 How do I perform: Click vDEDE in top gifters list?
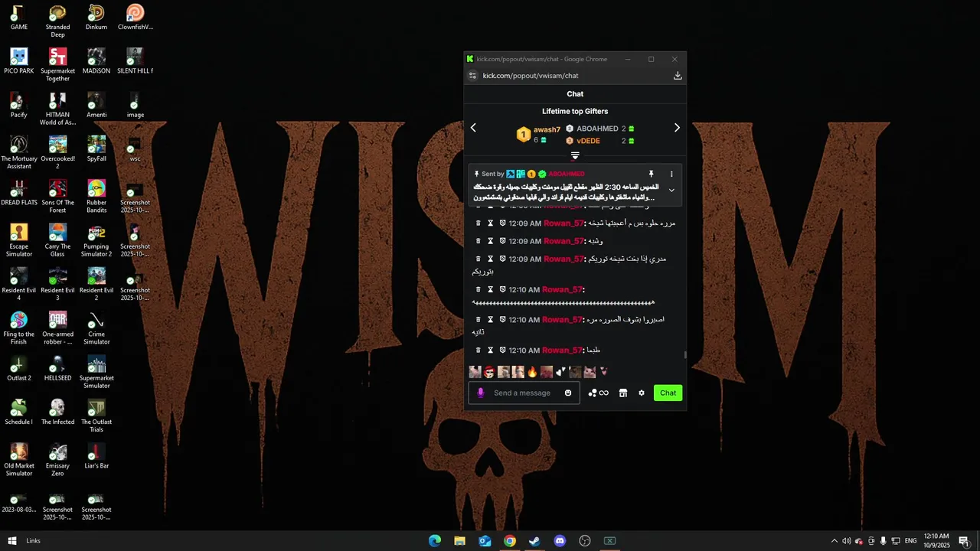(588, 141)
